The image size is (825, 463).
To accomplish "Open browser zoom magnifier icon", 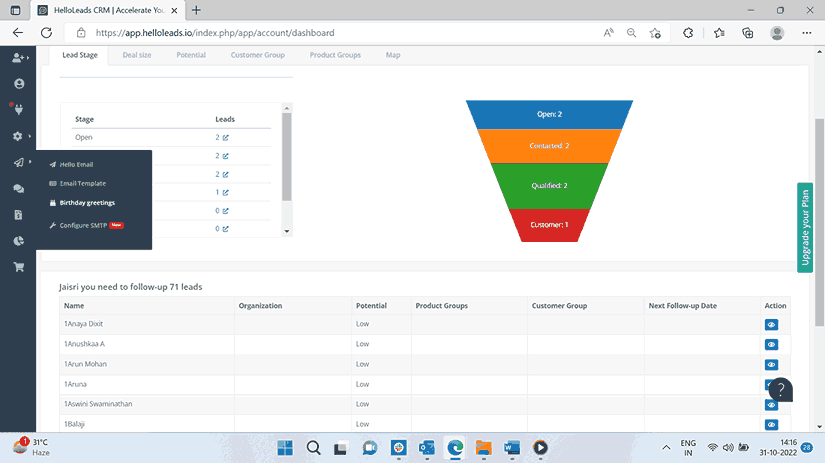I will tap(631, 33).
